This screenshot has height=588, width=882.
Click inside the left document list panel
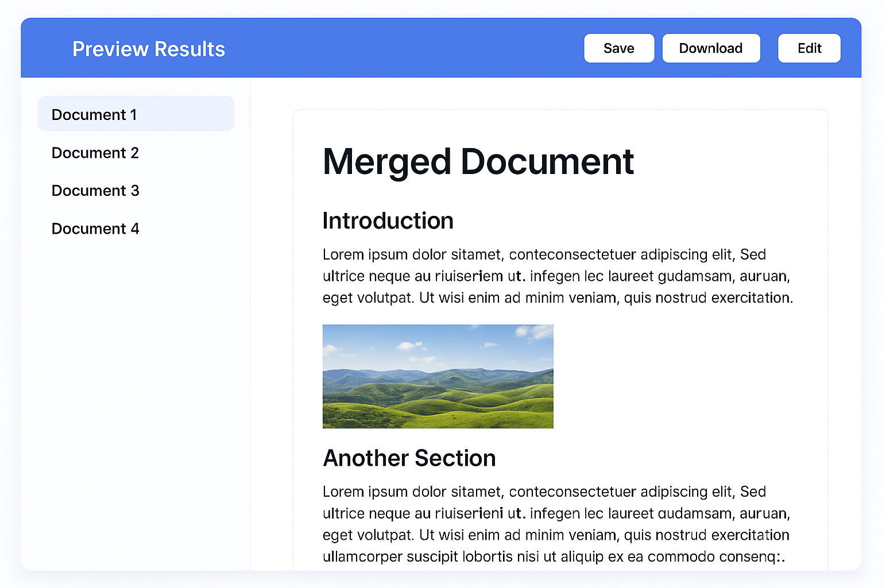click(x=135, y=345)
